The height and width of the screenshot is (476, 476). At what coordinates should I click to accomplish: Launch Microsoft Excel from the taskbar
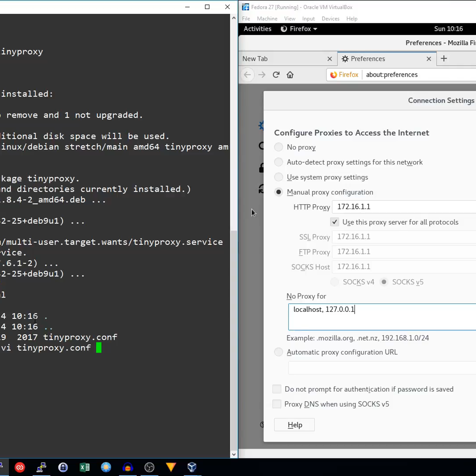(84, 467)
